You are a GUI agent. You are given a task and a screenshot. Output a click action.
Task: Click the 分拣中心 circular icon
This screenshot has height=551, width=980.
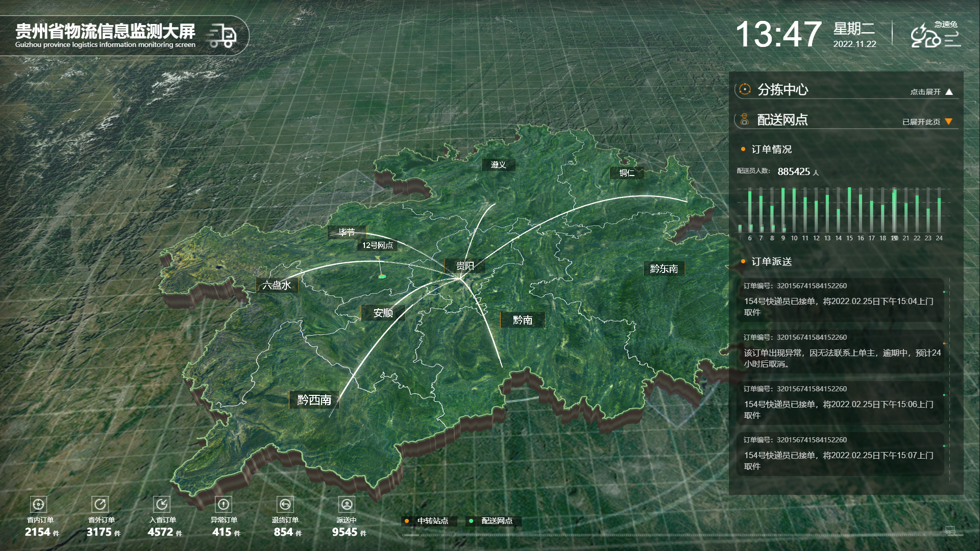745,89
